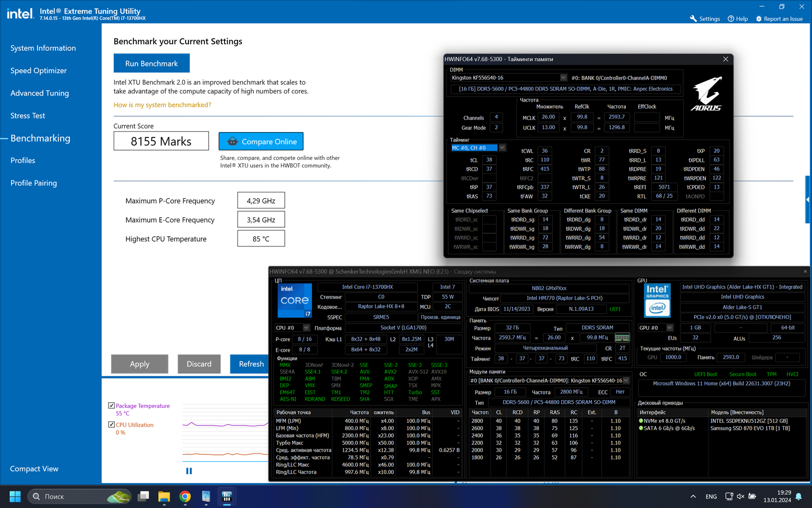Click the Intel Core i7-13700HX name field
812x508 pixels.
coord(367,287)
